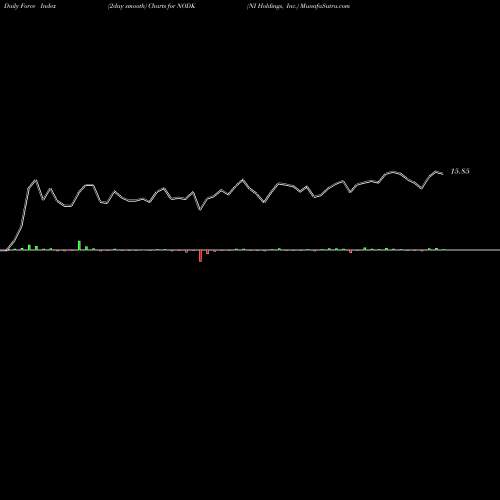The width and height of the screenshot is (500, 500).
Task: Click the '(NI Holdings, Inc.) MunafaSutra.com' text
Action: [298, 6]
